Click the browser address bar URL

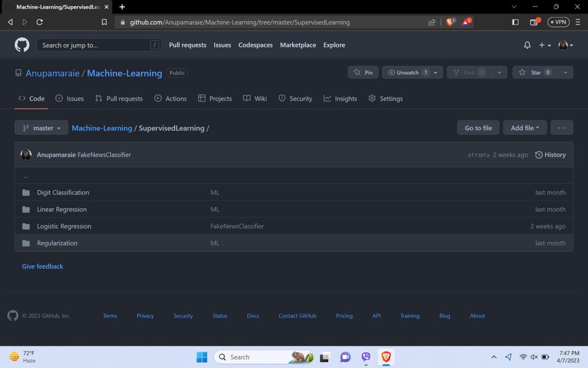tap(240, 22)
